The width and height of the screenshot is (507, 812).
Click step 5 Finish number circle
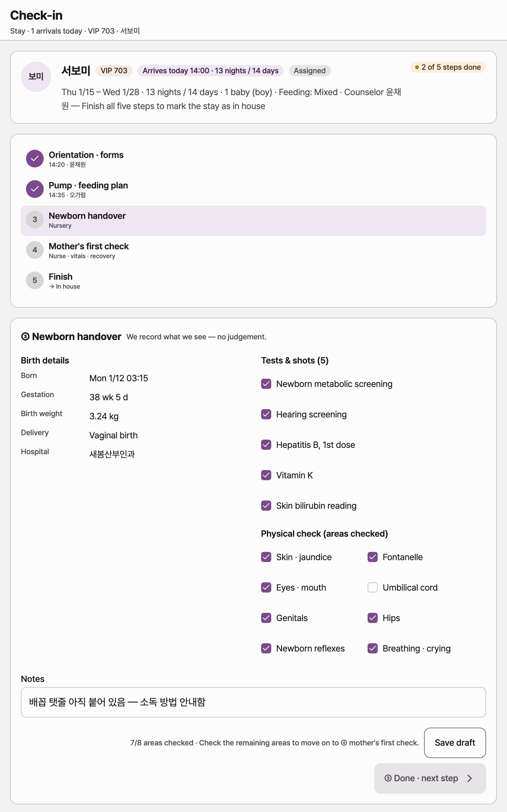(x=35, y=280)
